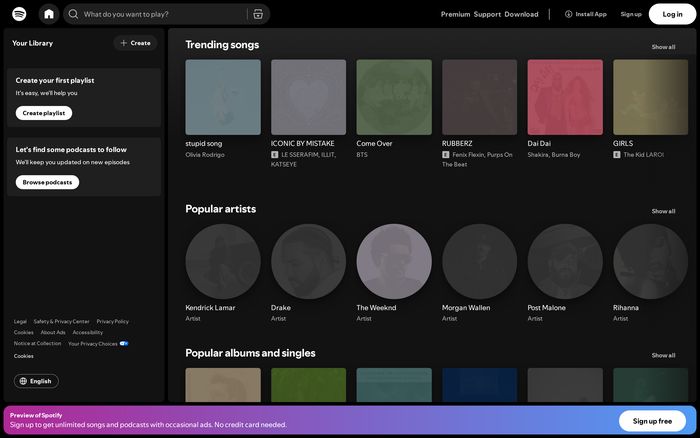Click the Log in button
700x438 pixels.
(x=672, y=14)
